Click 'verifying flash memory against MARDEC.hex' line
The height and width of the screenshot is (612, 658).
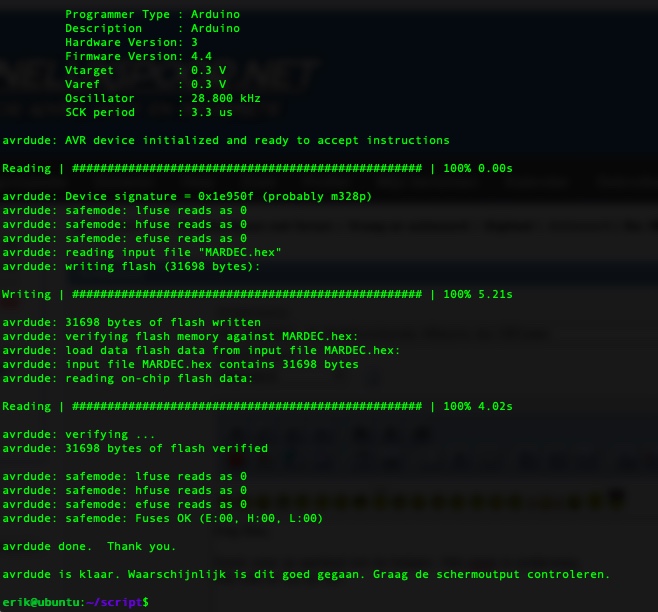(x=180, y=336)
